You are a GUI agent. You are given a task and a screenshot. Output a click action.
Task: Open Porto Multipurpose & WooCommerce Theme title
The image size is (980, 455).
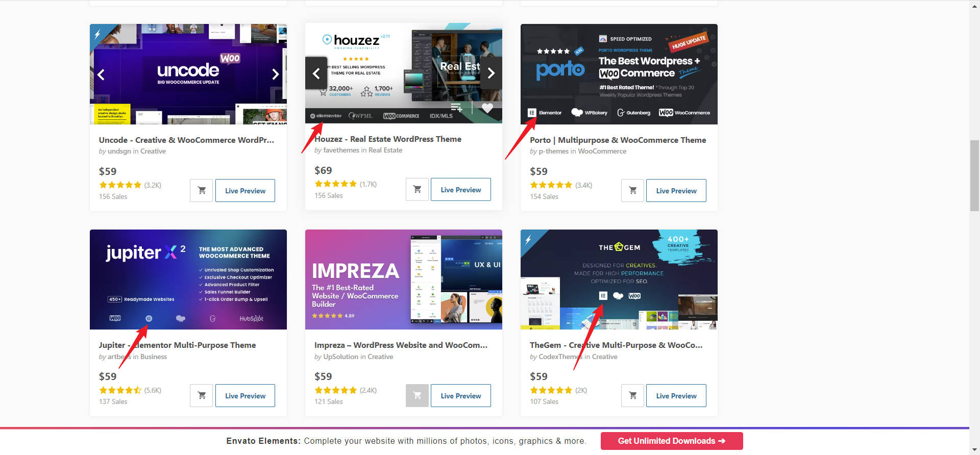[x=618, y=140]
